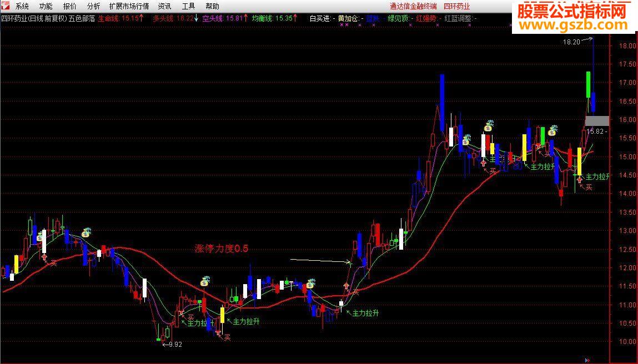Click the 绿见顶 legend label
Image resolution: width=638 pixels, height=364 pixels.
click(x=398, y=18)
